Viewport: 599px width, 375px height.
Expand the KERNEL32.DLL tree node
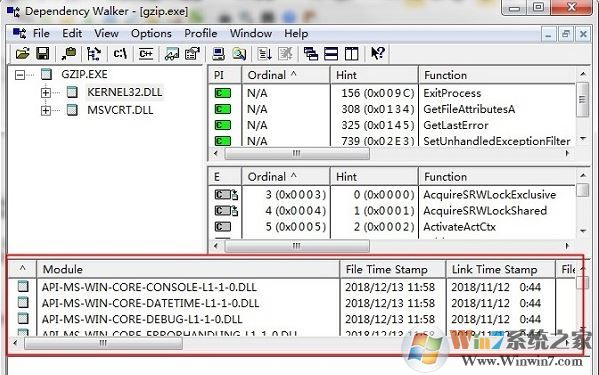(45, 92)
